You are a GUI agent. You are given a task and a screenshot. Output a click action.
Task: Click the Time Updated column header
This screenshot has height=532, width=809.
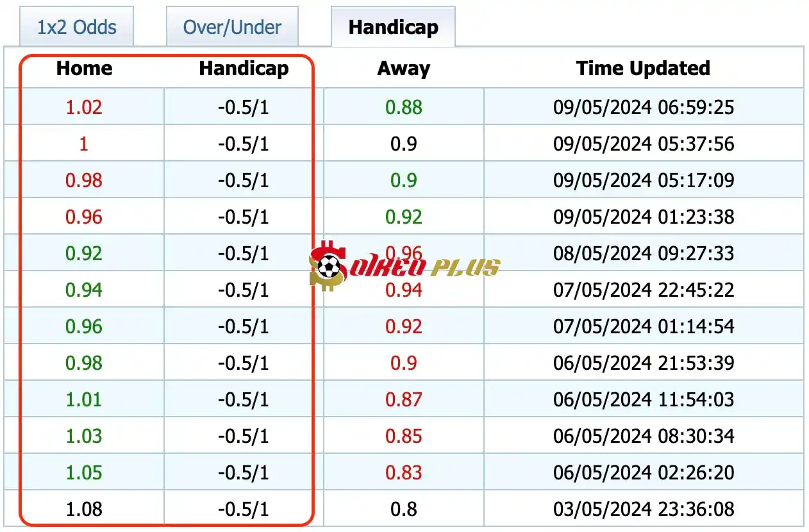[x=643, y=69]
